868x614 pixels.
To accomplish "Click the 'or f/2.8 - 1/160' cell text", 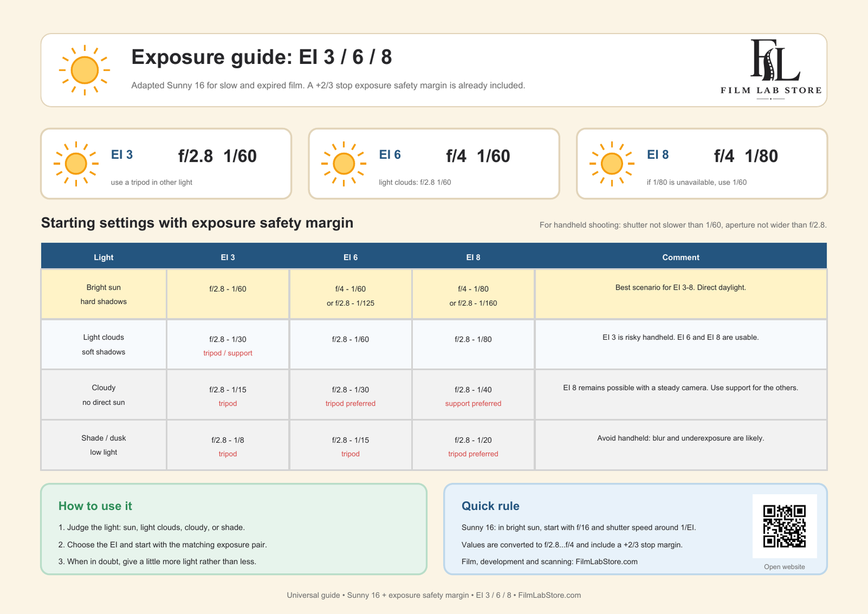I will coord(473,303).
